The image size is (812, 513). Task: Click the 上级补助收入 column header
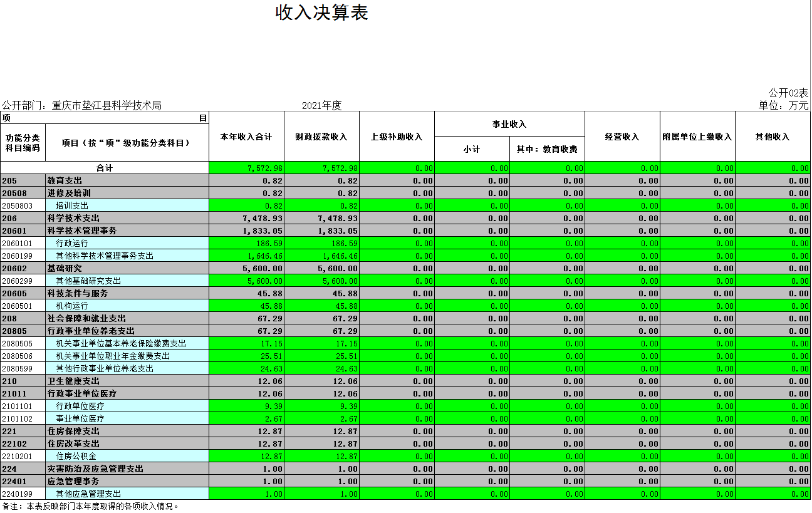coord(397,137)
